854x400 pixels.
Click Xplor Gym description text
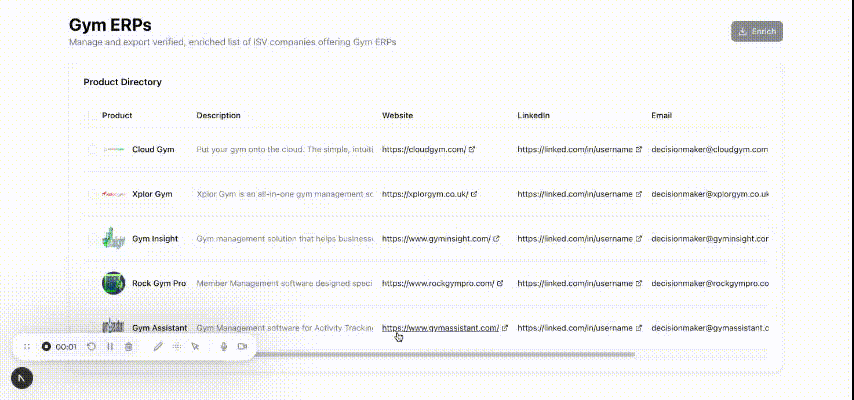point(285,194)
